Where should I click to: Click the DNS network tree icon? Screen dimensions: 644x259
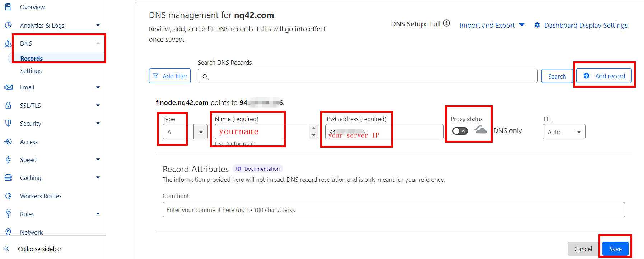pos(8,43)
